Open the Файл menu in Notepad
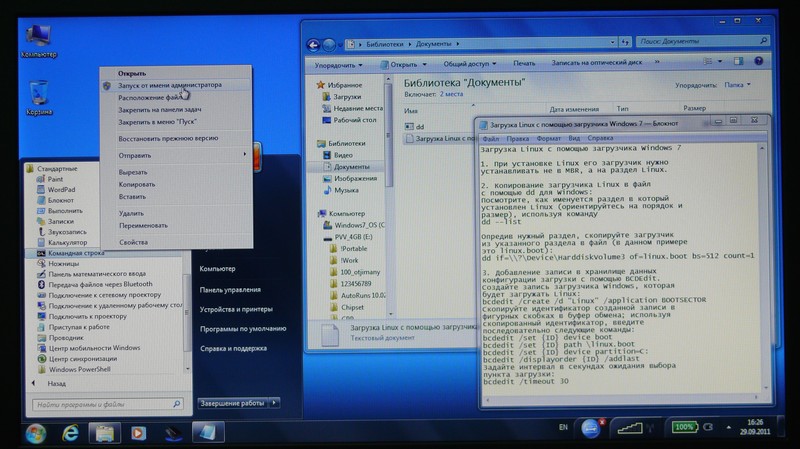The image size is (800, 449). pyautogui.click(x=491, y=139)
